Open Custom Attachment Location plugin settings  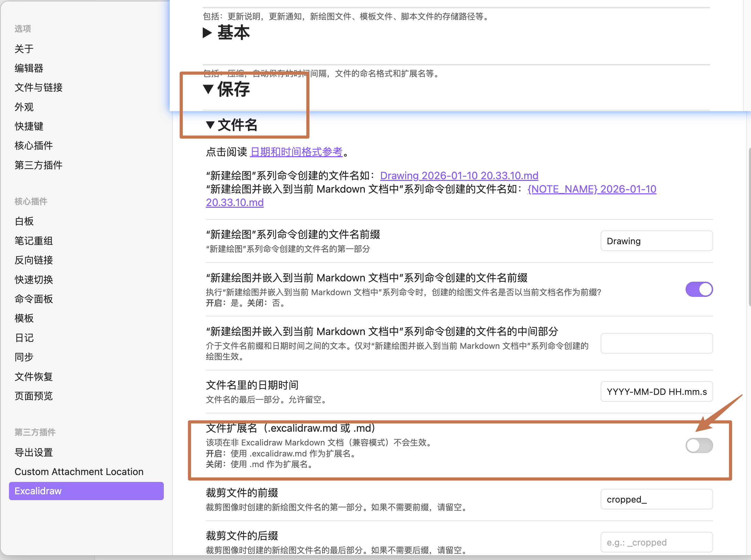(79, 472)
